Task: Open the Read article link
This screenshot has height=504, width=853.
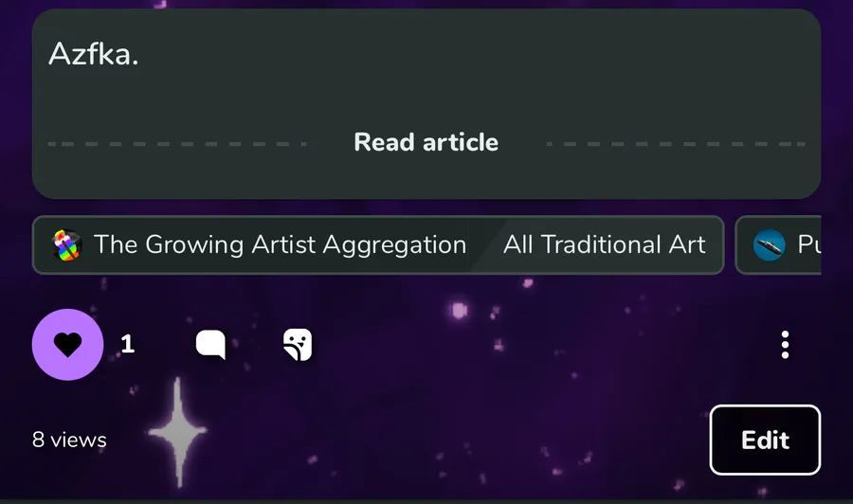Action: tap(426, 142)
